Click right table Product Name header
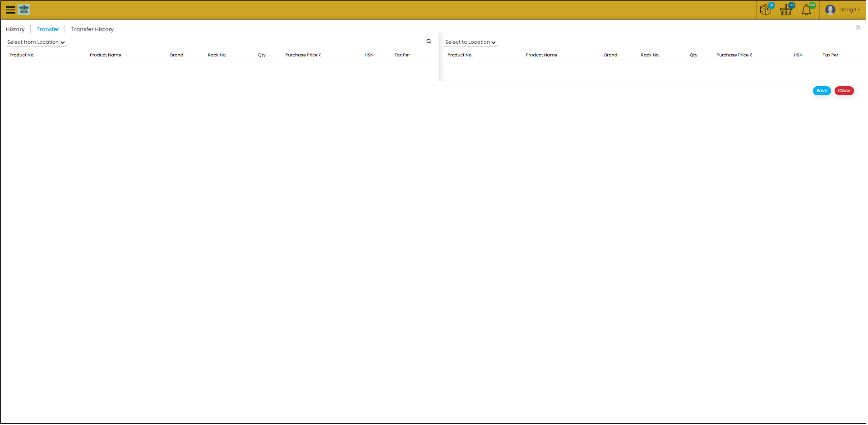Viewport: 868px width, 425px height. [542, 55]
